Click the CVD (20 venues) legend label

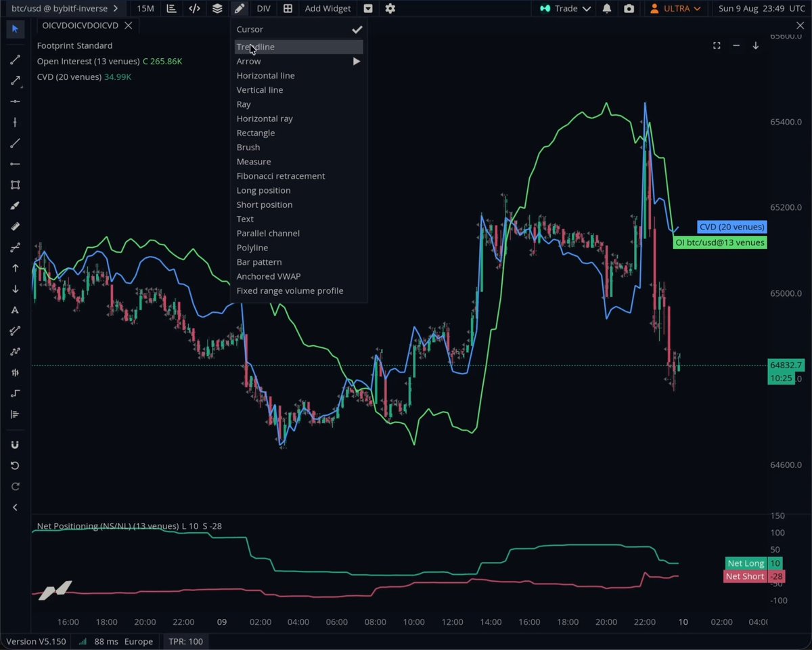(69, 77)
